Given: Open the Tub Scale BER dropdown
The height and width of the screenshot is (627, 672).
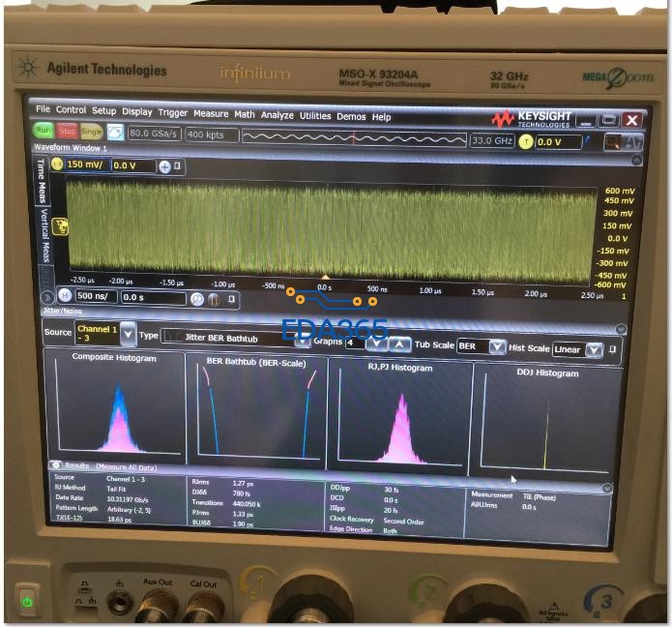Looking at the screenshot, I should click(x=496, y=346).
